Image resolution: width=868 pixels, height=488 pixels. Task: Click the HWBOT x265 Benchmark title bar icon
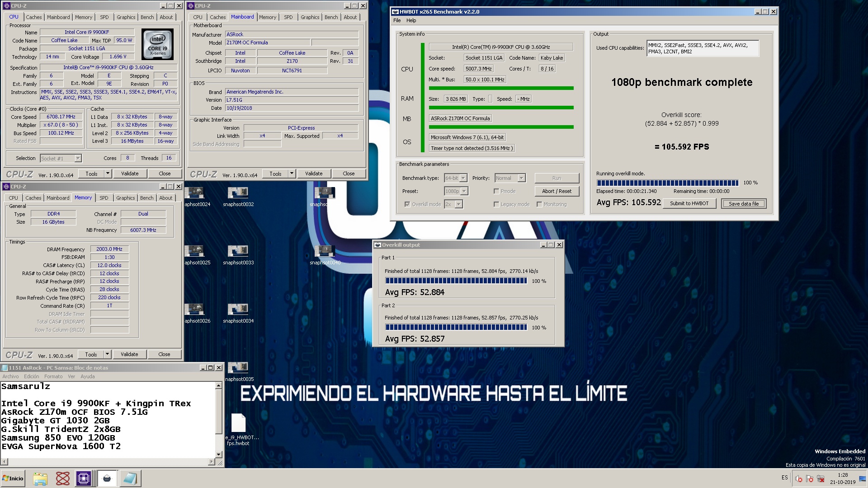pyautogui.click(x=395, y=12)
